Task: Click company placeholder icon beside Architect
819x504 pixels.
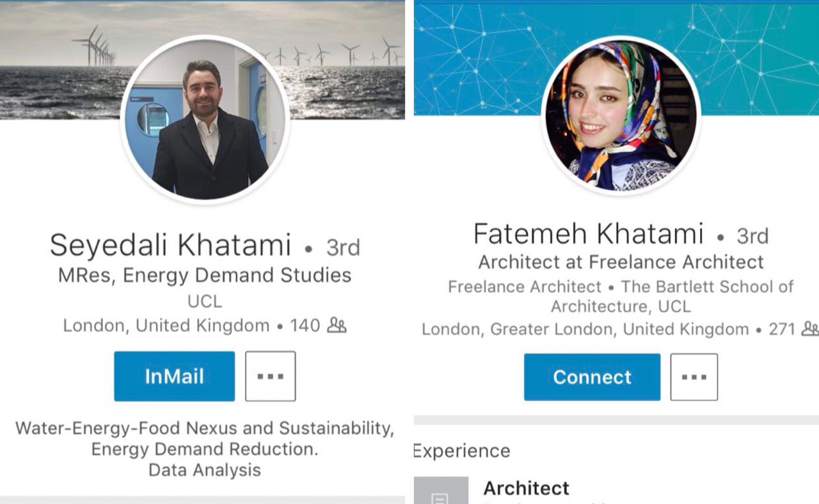Action: click(x=441, y=491)
